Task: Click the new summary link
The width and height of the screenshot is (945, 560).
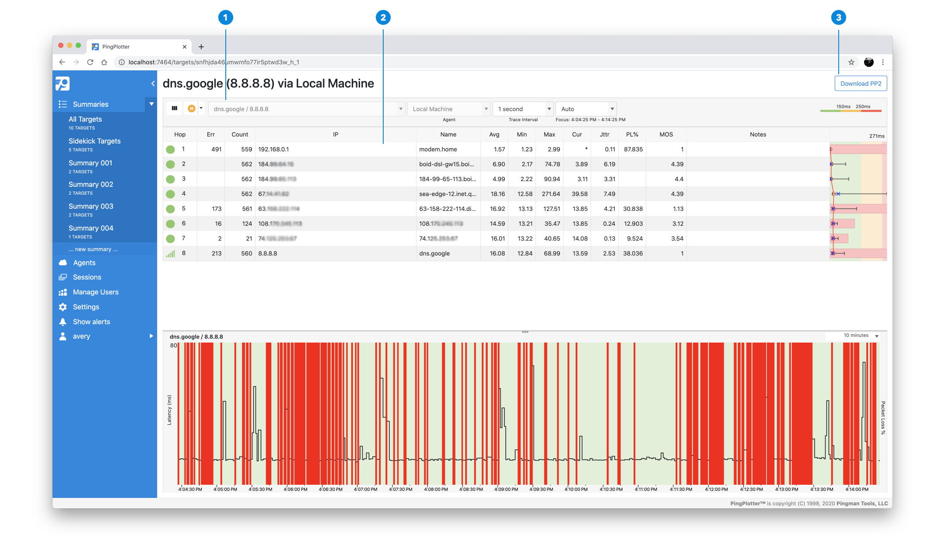Action: click(93, 249)
